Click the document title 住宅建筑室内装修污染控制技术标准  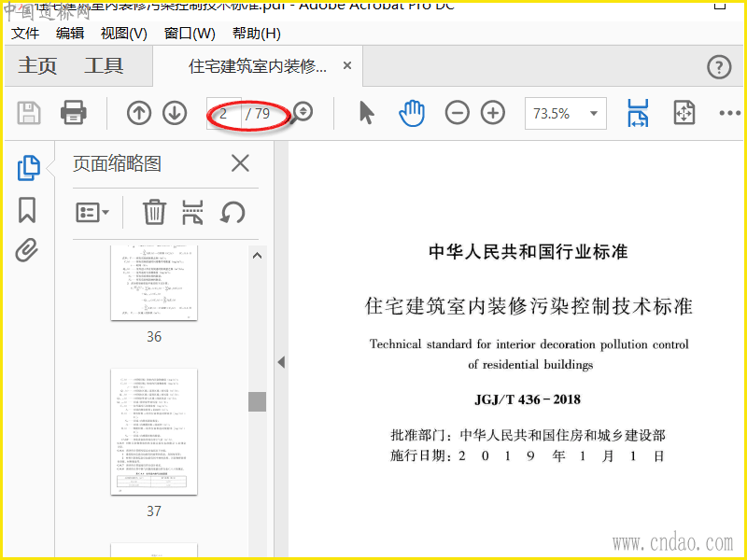tap(529, 306)
